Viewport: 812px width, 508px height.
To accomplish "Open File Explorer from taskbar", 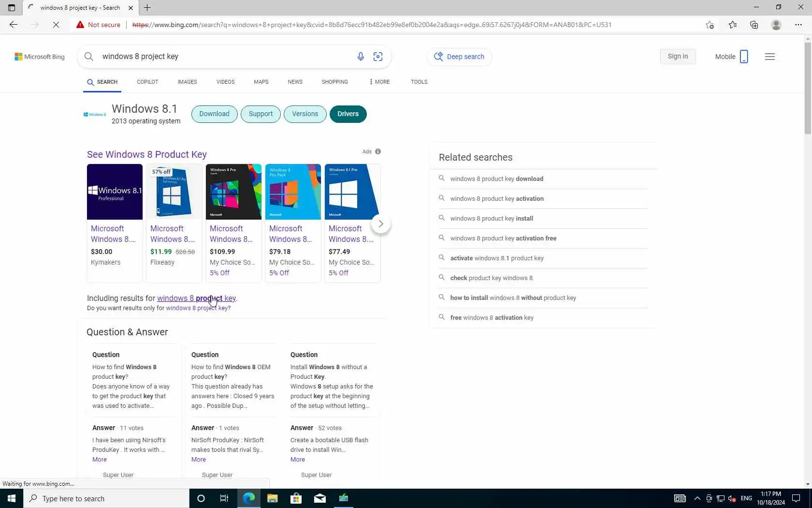I will (273, 498).
